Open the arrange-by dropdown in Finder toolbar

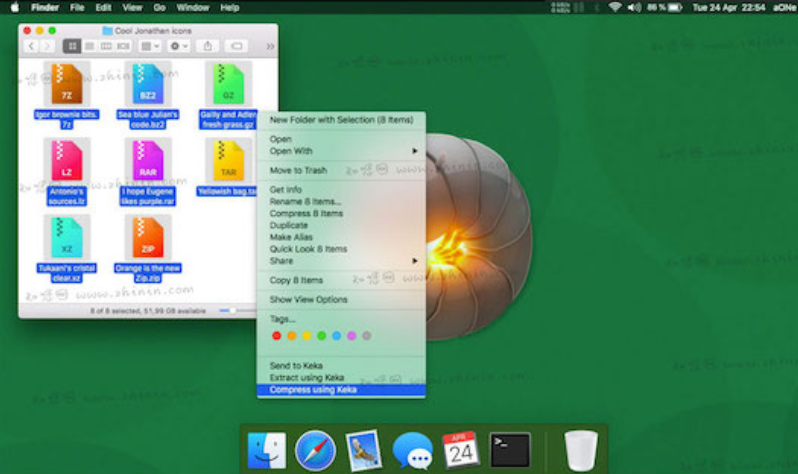pyautogui.click(x=150, y=46)
